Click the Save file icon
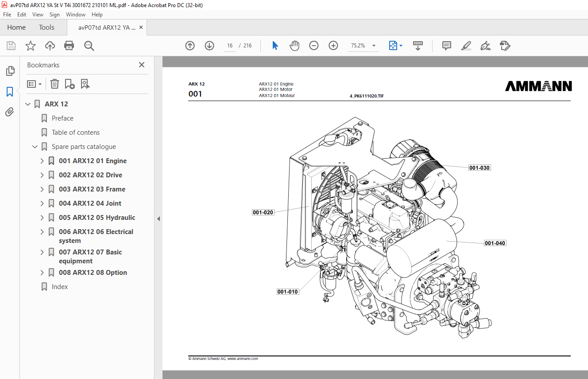Image resolution: width=588 pixels, height=379 pixels. point(11,46)
